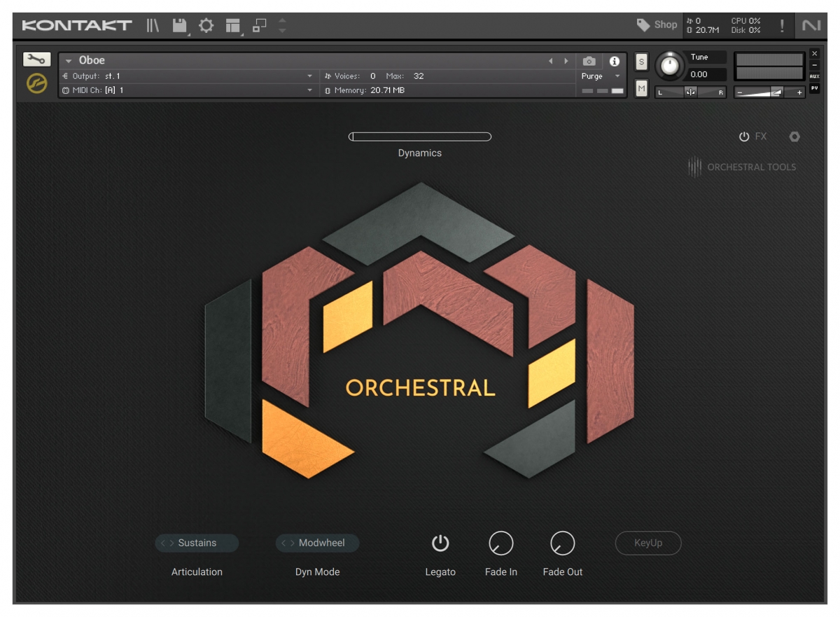Select previous Articulation with left chevron

[x=163, y=543]
